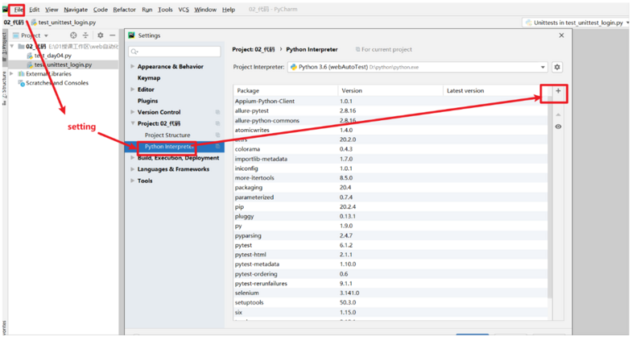The width and height of the screenshot is (644, 345).
Task: Click the interpreter gear settings icon
Action: tap(557, 68)
